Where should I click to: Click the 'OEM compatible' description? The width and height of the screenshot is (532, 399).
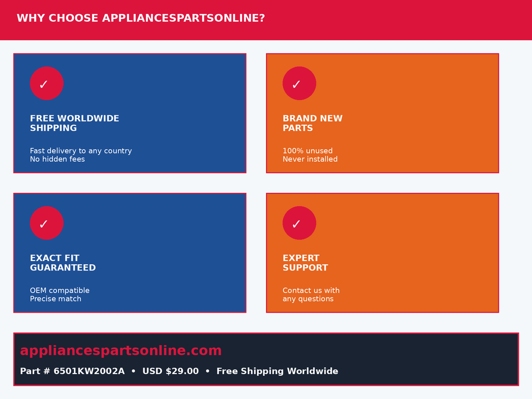[60, 290]
